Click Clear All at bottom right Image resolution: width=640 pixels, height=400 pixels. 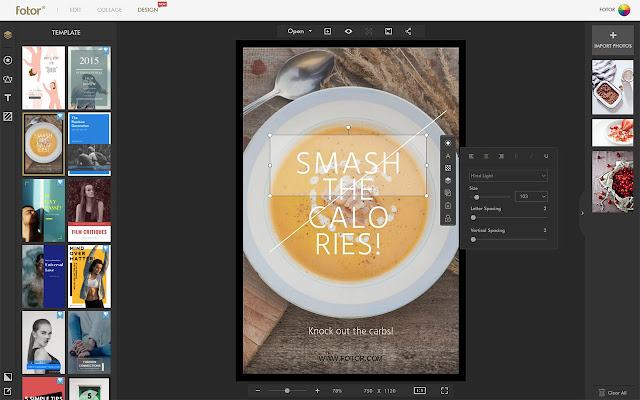pos(612,392)
